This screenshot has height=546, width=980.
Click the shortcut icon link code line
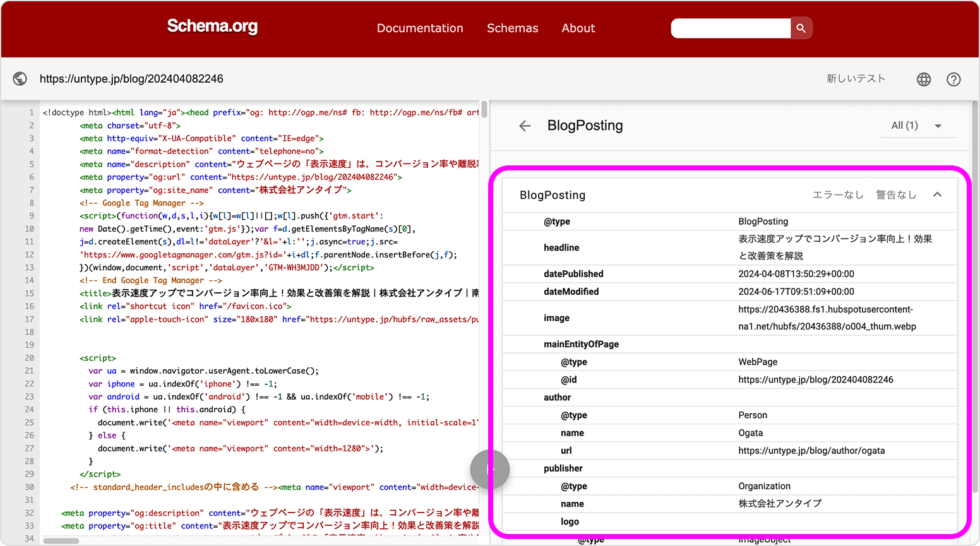click(186, 307)
